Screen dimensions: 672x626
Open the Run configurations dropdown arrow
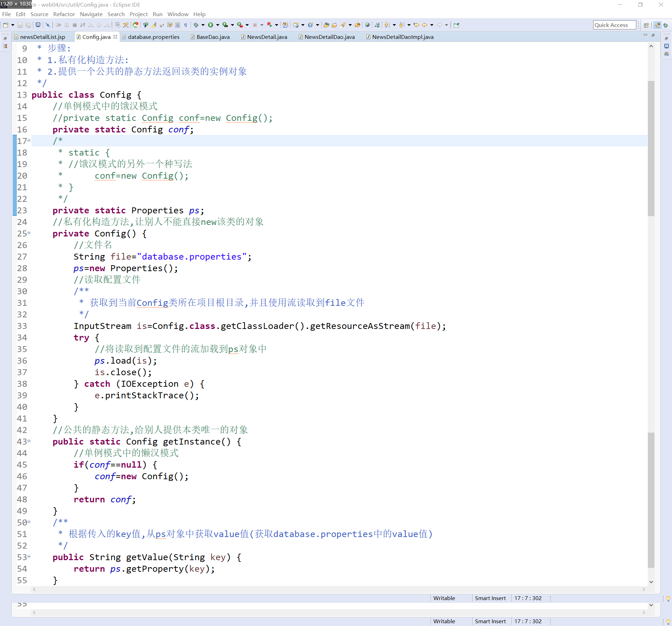218,25
